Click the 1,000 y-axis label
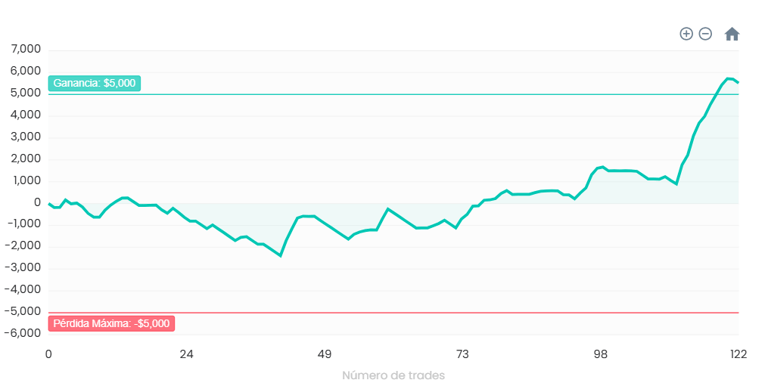The width and height of the screenshot is (768, 386). [x=26, y=181]
